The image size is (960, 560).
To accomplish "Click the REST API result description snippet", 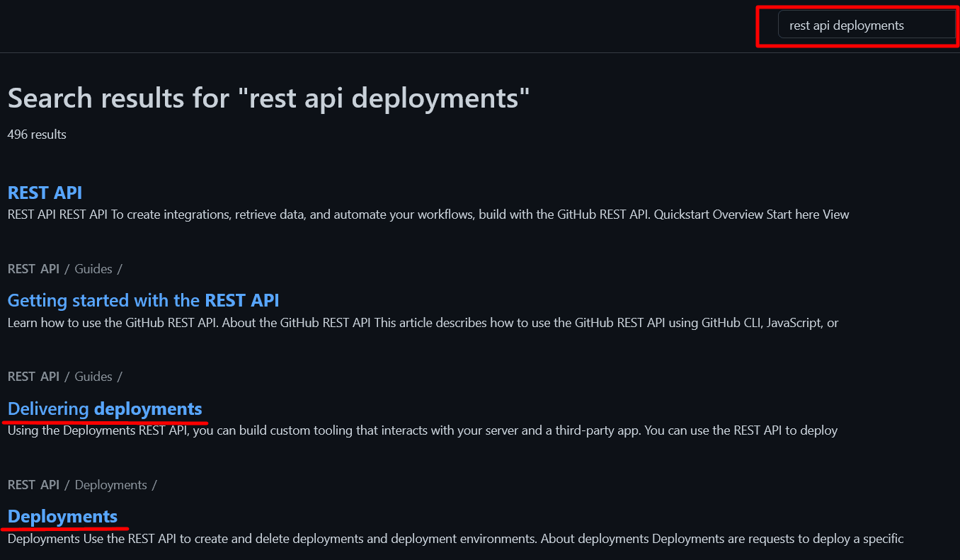I will click(428, 215).
